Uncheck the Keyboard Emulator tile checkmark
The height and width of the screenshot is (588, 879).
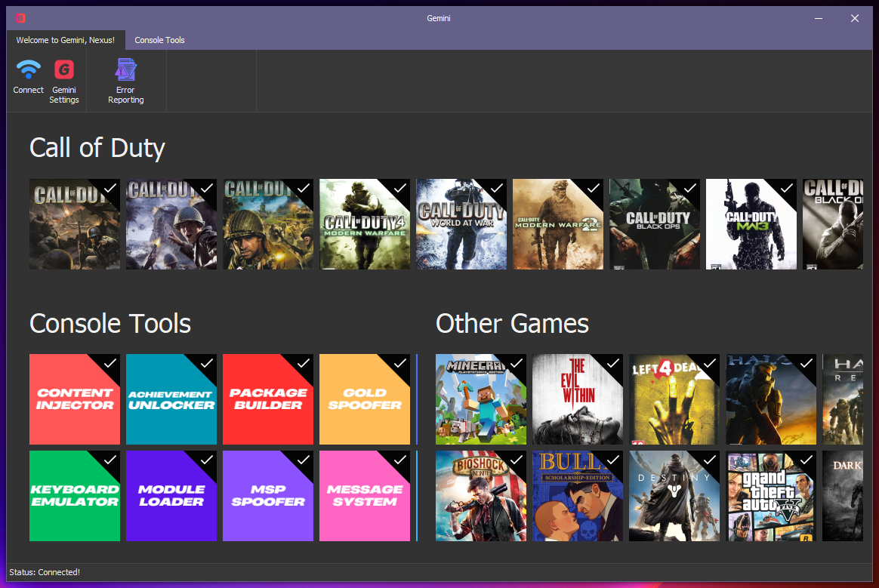pyautogui.click(x=110, y=458)
